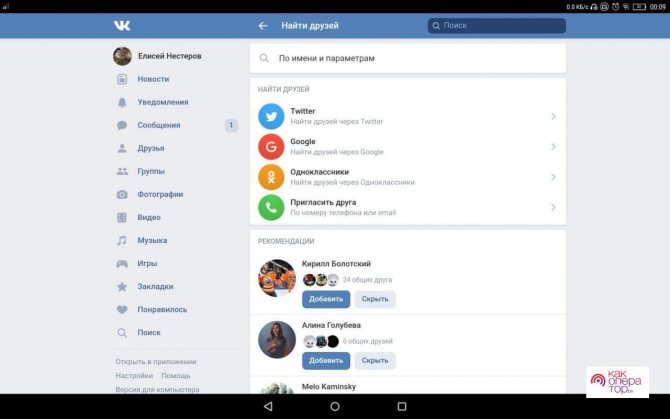Focus the top Поиск search field
Screen dimensions: 670x419
pos(497,26)
